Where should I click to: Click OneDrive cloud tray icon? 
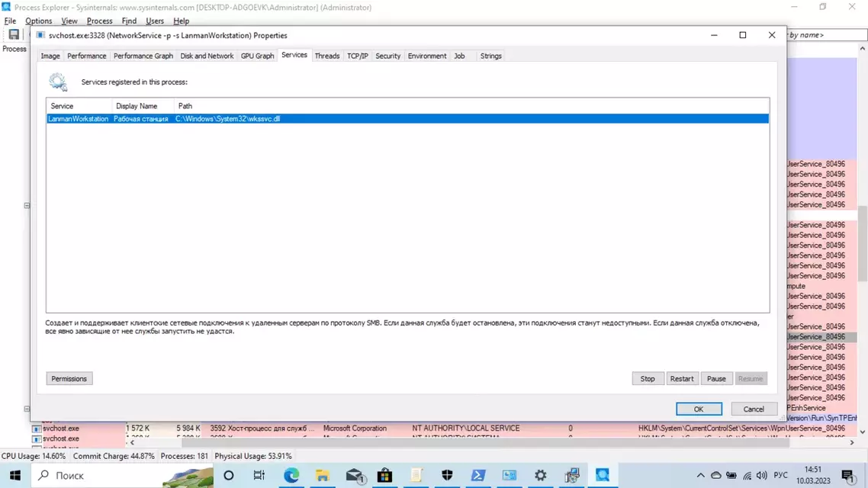tap(715, 475)
